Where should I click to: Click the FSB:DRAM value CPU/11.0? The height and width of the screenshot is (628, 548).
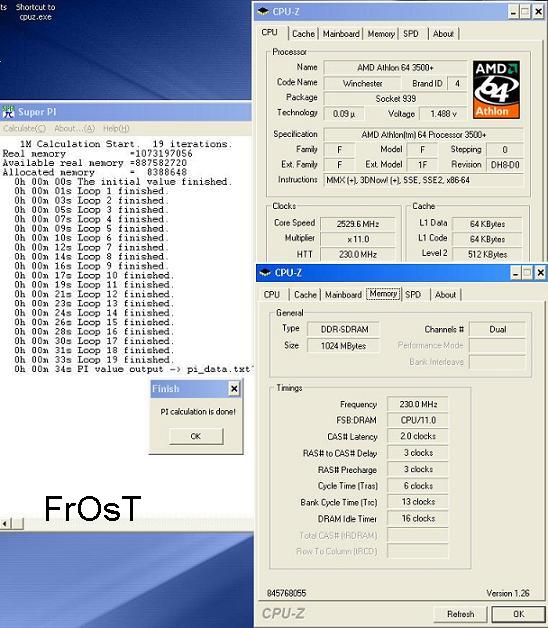pos(417,421)
